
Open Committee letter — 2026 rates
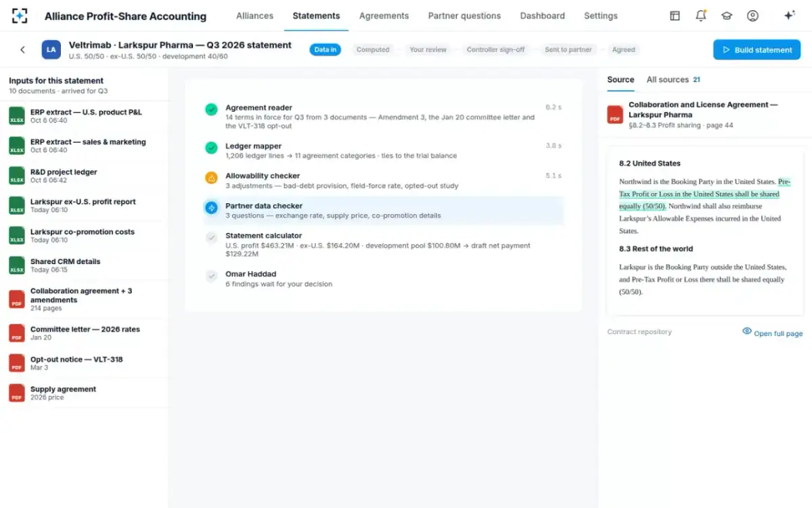click(84, 333)
